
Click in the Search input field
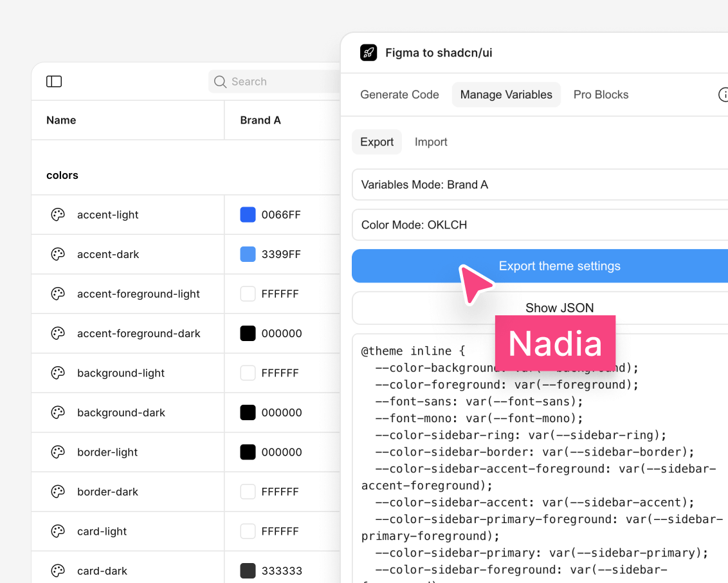pos(275,82)
